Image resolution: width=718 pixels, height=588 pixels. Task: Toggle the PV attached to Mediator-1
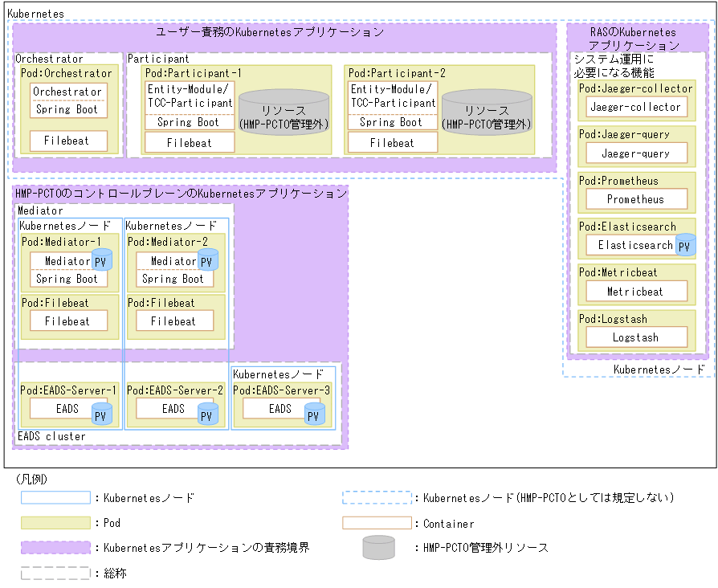pyautogui.click(x=102, y=260)
